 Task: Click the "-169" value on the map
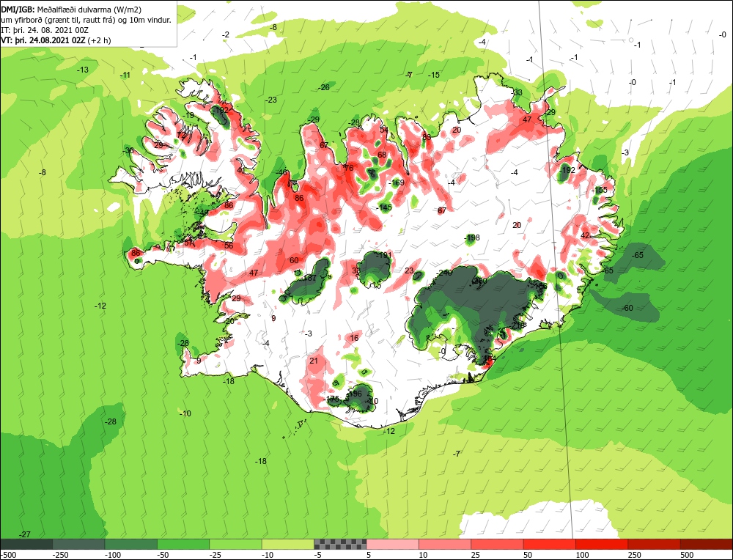[397, 183]
